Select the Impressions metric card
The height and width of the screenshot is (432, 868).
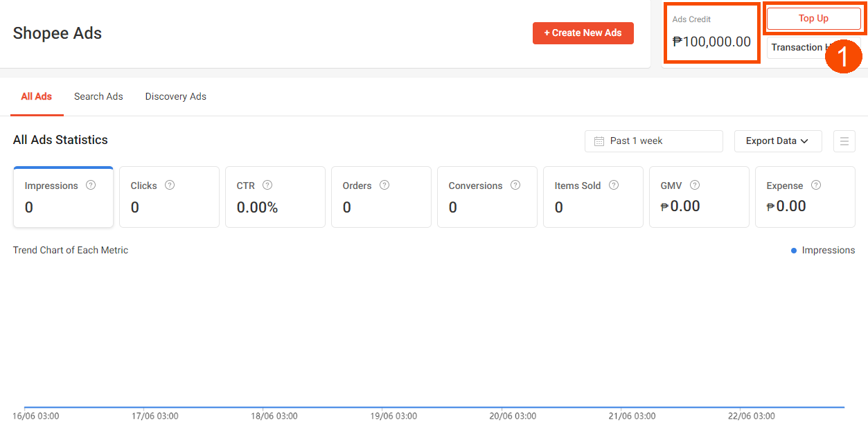point(63,197)
